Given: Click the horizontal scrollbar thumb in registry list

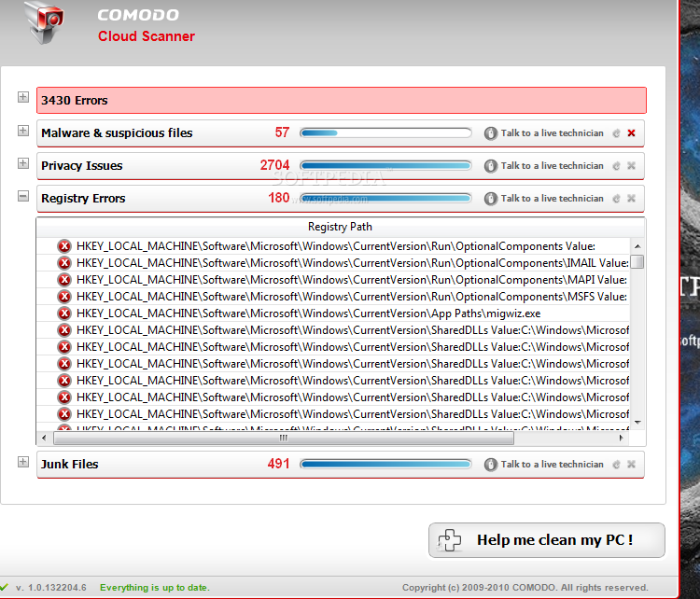Looking at the screenshot, I should [284, 438].
